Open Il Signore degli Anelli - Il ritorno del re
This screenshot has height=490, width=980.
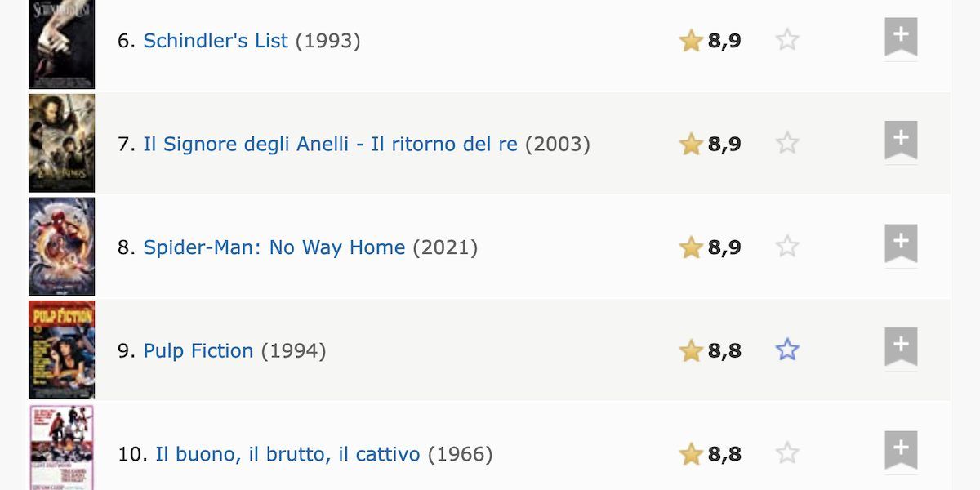pos(331,145)
